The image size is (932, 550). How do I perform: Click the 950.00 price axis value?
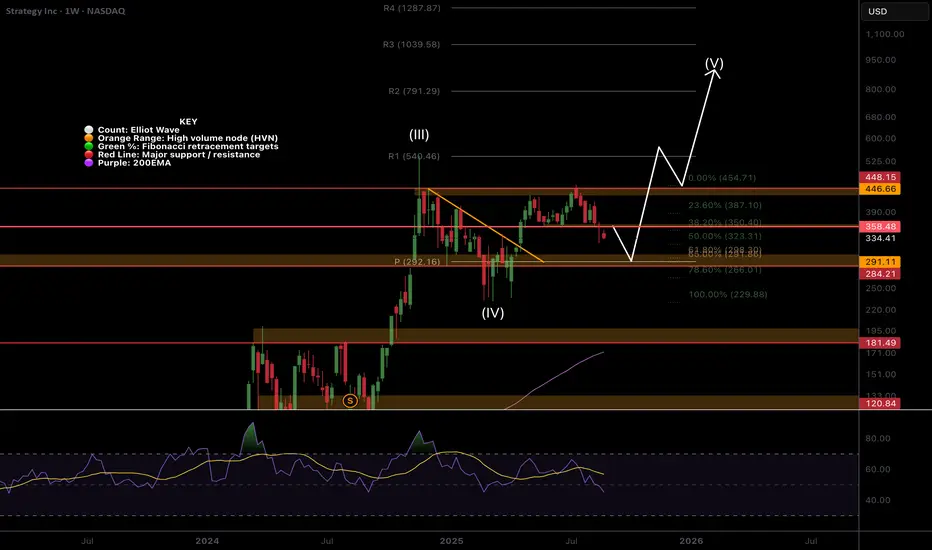coord(881,60)
